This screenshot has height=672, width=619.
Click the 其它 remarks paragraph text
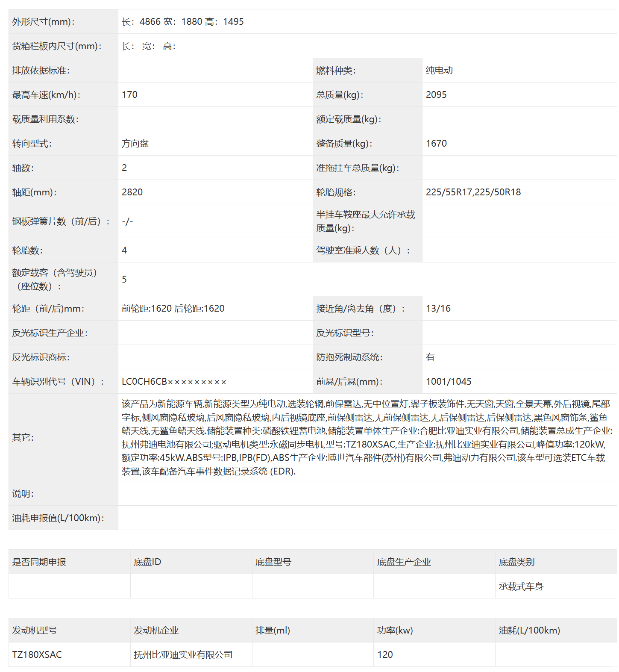(x=367, y=438)
